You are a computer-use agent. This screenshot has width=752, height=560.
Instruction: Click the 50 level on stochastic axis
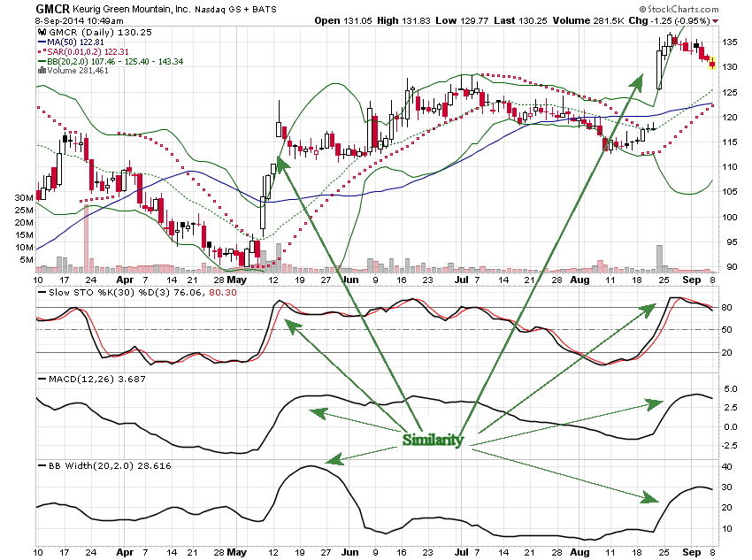click(726, 329)
